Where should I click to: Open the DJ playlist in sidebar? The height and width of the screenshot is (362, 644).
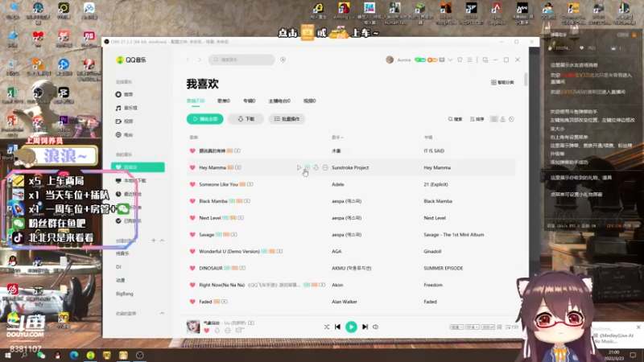coord(118,267)
